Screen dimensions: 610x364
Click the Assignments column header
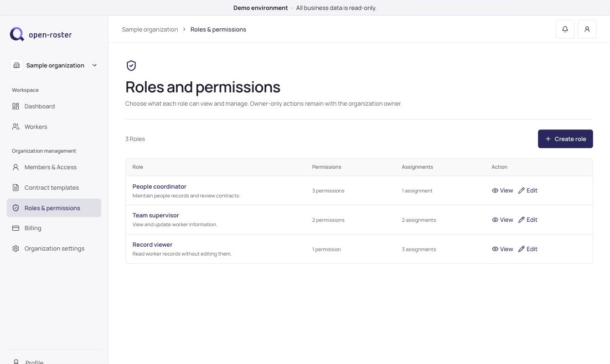pyautogui.click(x=417, y=167)
